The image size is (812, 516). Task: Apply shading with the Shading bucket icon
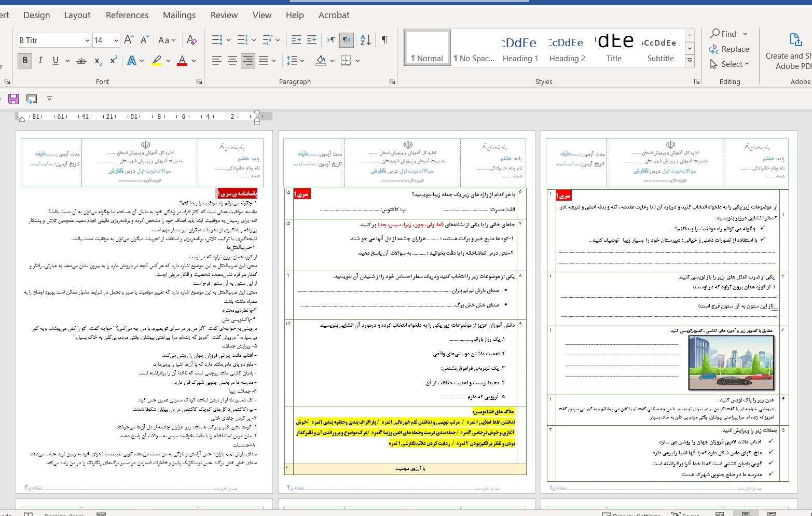[x=321, y=61]
